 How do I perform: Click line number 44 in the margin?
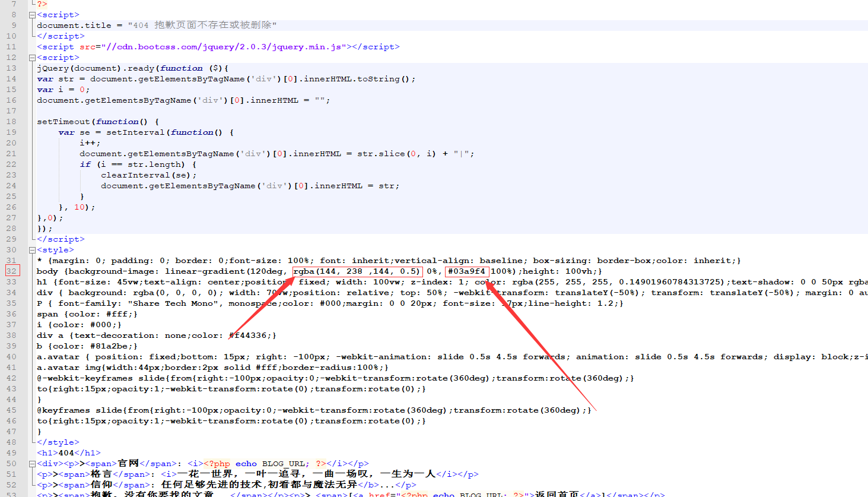click(12, 400)
